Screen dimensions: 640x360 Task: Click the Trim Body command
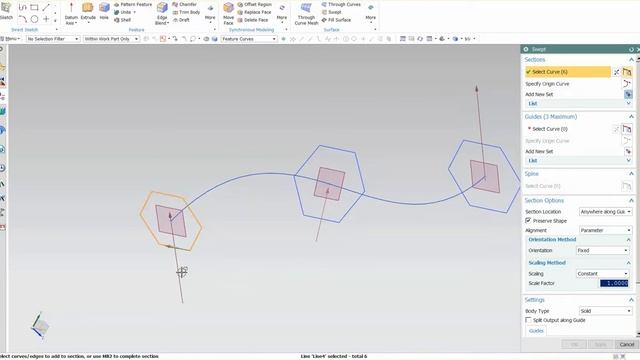186,12
